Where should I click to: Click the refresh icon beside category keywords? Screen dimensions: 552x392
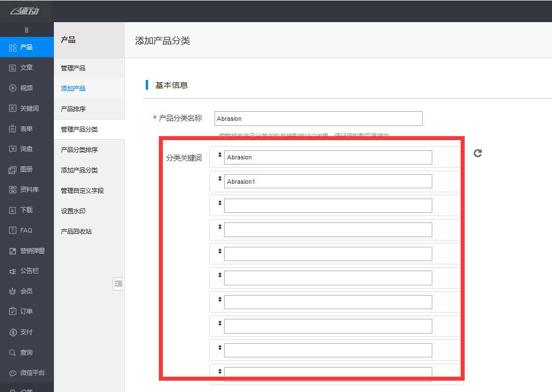tap(478, 153)
